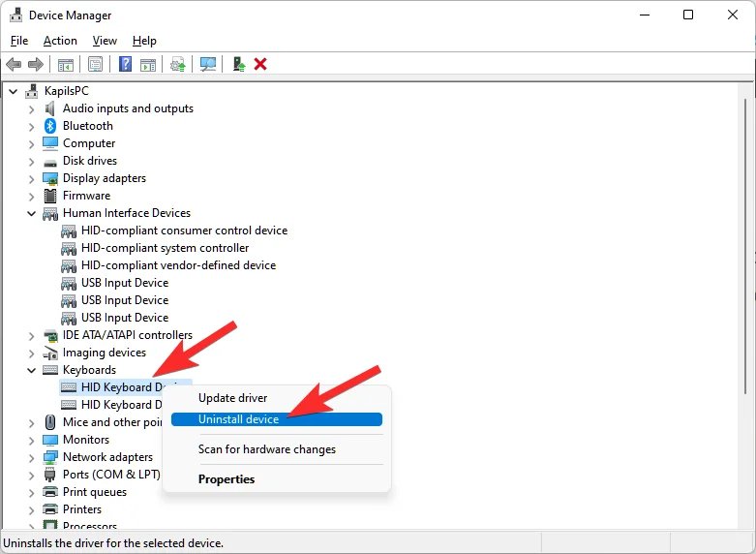The width and height of the screenshot is (756, 554).
Task: Select the KapilsPC root computer icon
Action: (x=31, y=91)
